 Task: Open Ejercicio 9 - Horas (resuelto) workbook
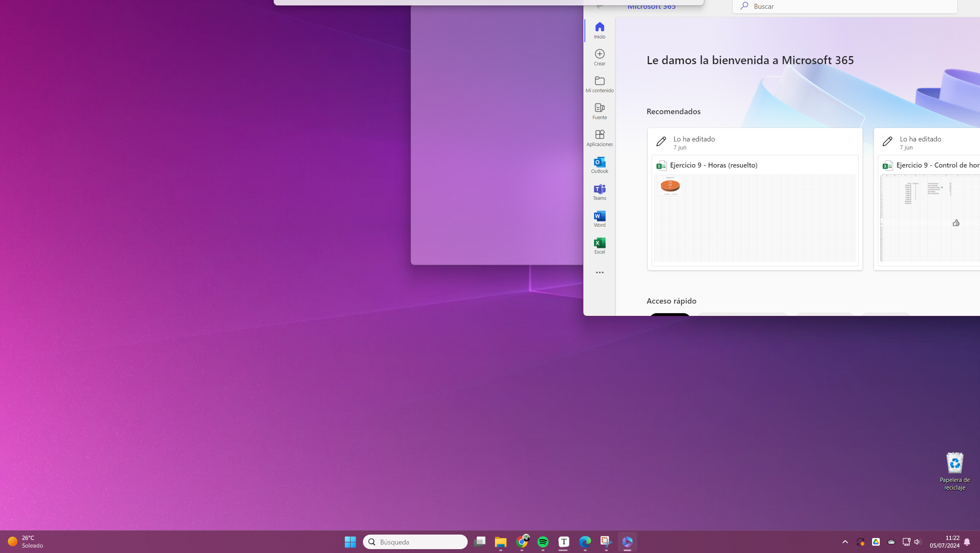click(713, 165)
